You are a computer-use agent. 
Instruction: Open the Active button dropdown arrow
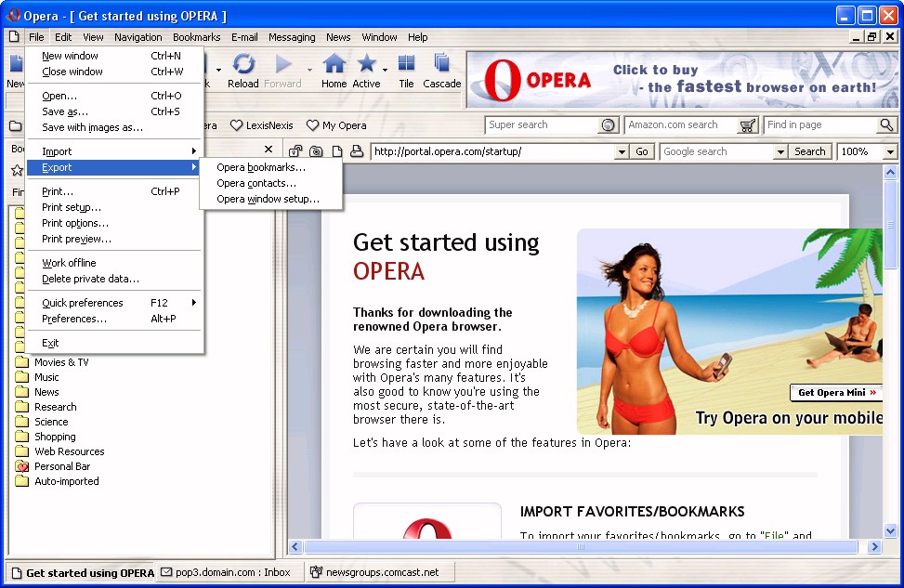(385, 70)
